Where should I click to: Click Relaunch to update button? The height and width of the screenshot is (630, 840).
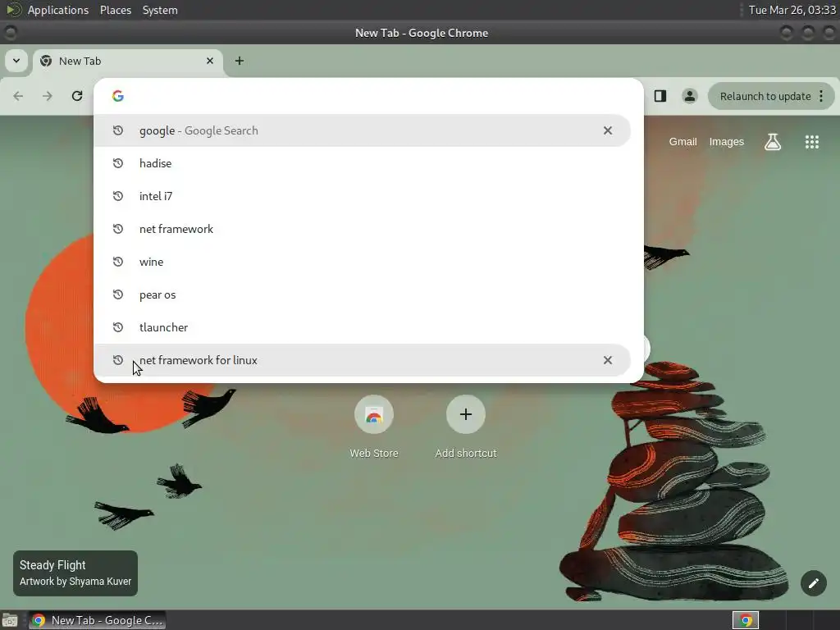[765, 97]
